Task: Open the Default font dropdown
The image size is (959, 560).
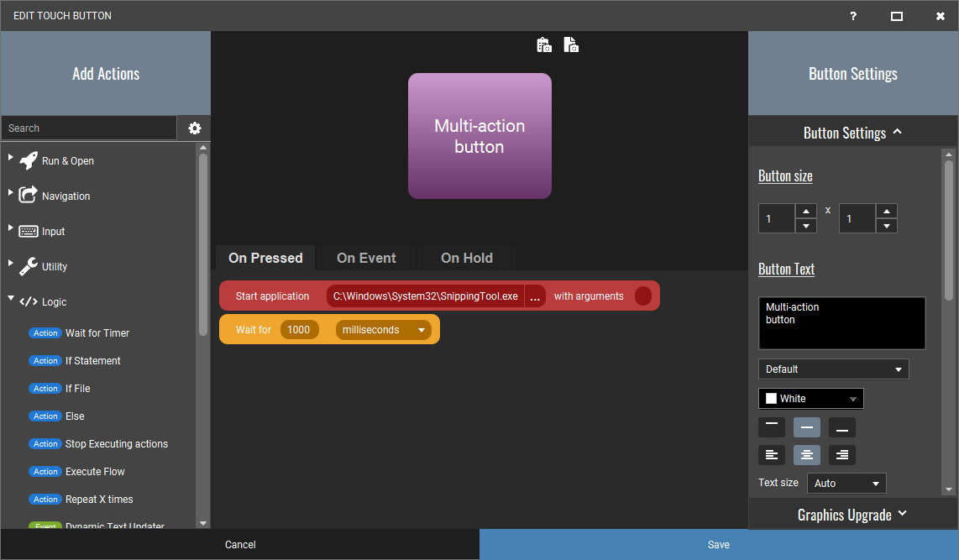Action: (x=833, y=369)
